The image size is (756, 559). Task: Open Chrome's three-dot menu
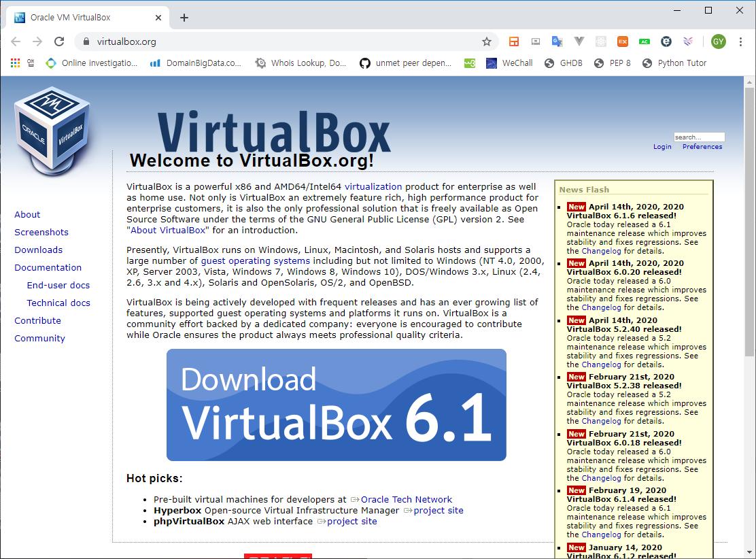tap(740, 41)
